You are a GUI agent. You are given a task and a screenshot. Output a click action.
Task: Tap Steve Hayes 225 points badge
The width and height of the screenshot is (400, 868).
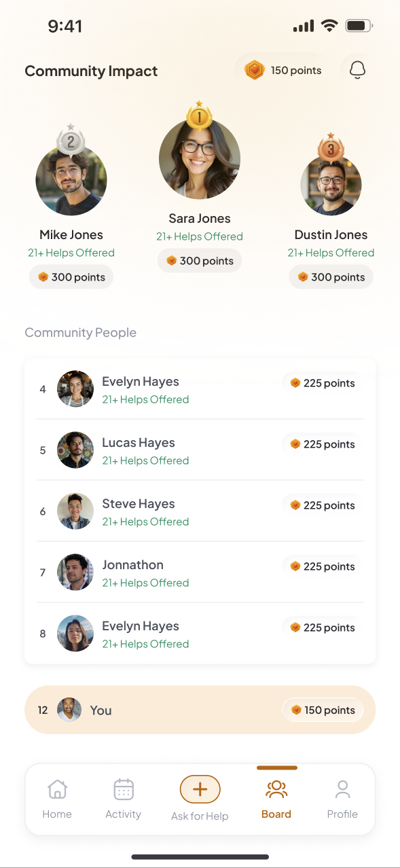(323, 505)
